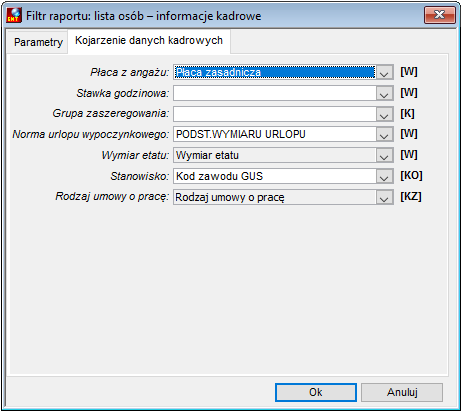Expand the Płaca z angażu dropdown arrow

click(x=384, y=72)
